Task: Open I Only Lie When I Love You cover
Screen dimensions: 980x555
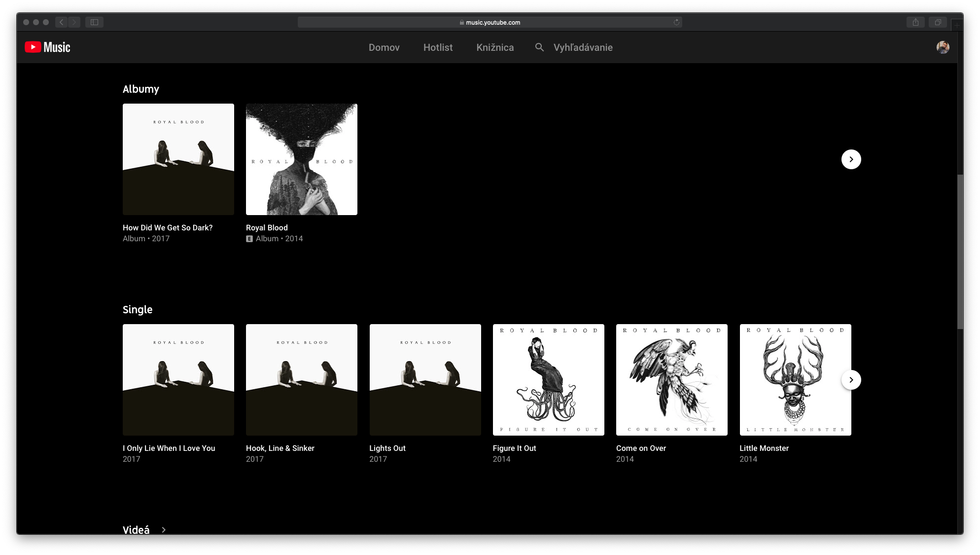Action: 178,380
